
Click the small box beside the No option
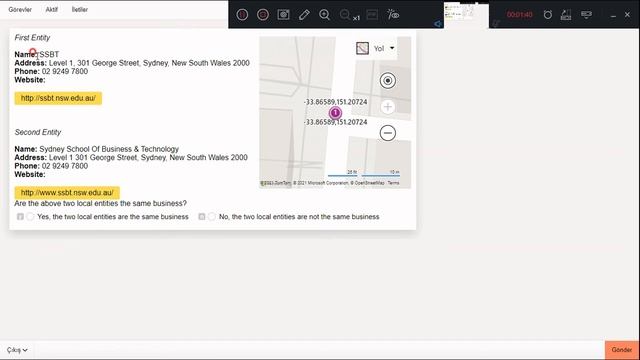click(x=202, y=217)
